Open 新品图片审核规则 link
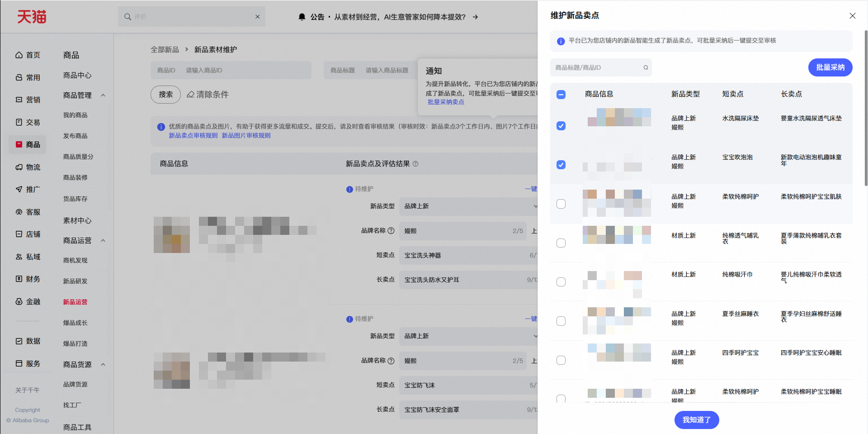868x434 pixels. (x=246, y=136)
